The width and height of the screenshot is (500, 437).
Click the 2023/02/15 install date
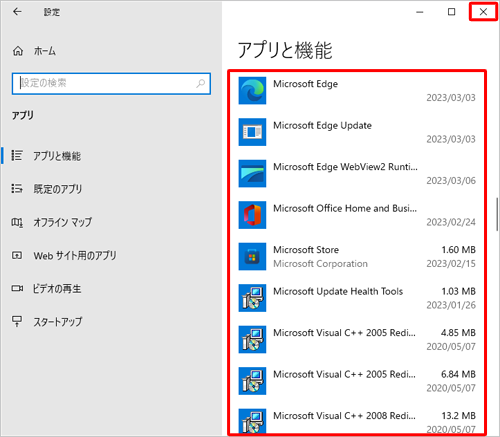pos(451,264)
